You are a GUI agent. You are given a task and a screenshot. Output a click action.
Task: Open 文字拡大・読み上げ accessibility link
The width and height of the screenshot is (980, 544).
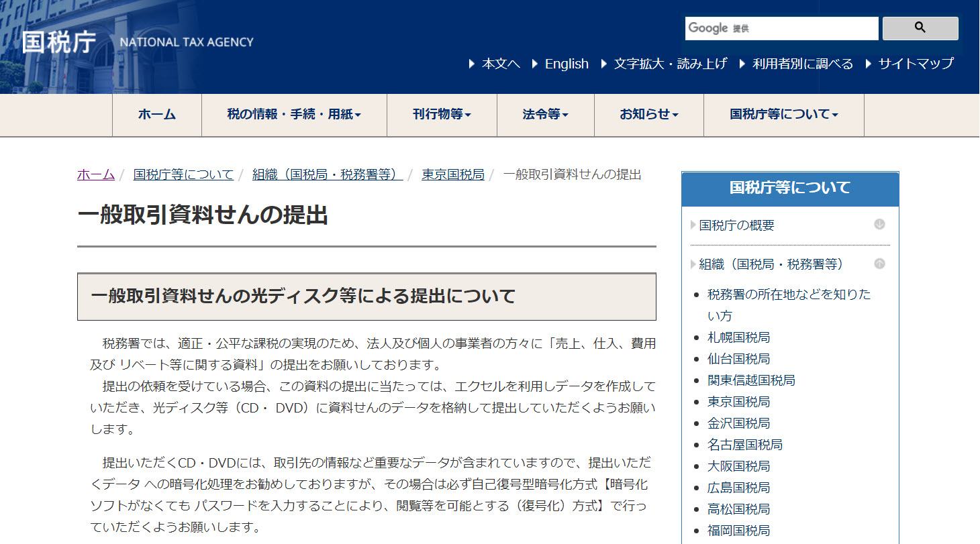point(670,64)
